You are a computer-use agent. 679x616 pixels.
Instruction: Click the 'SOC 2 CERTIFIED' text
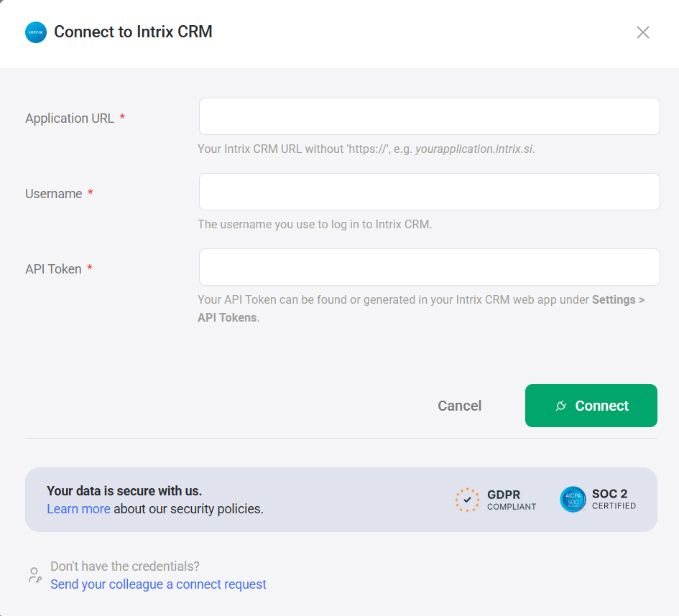point(614,499)
